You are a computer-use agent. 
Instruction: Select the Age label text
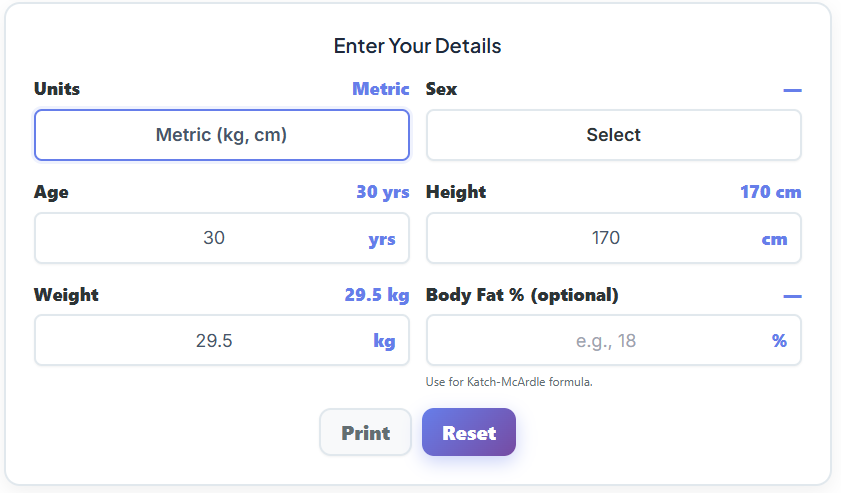click(x=51, y=192)
